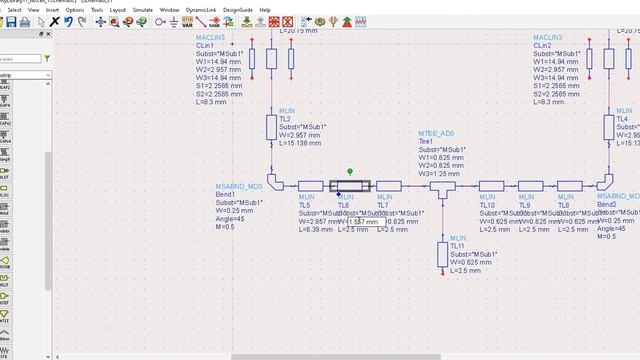Close the component palette panel
The height and width of the screenshot is (360, 640).
click(48, 34)
